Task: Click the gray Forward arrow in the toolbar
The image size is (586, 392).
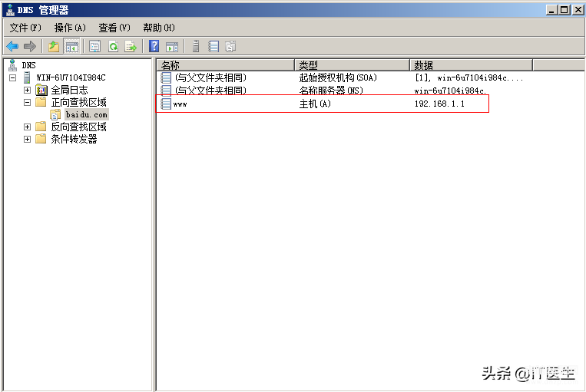Action: pos(29,47)
